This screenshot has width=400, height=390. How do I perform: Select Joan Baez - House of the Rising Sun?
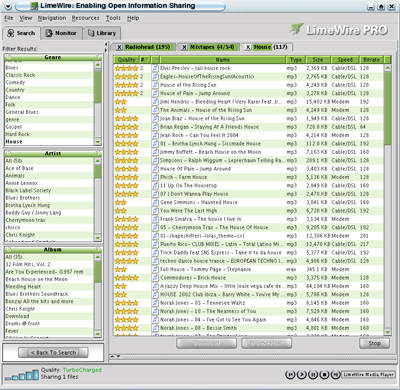pyautogui.click(x=249, y=118)
